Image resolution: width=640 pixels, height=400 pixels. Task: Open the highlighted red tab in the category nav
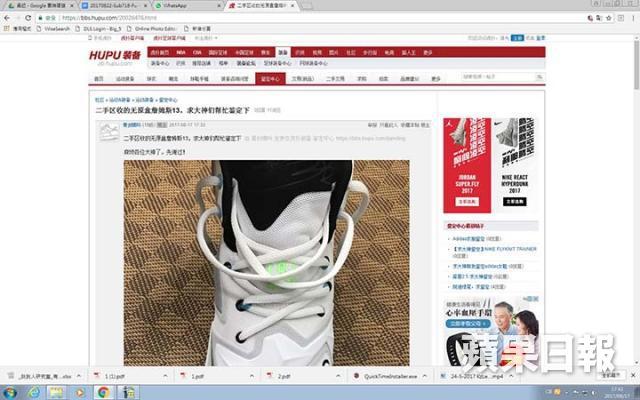point(270,79)
